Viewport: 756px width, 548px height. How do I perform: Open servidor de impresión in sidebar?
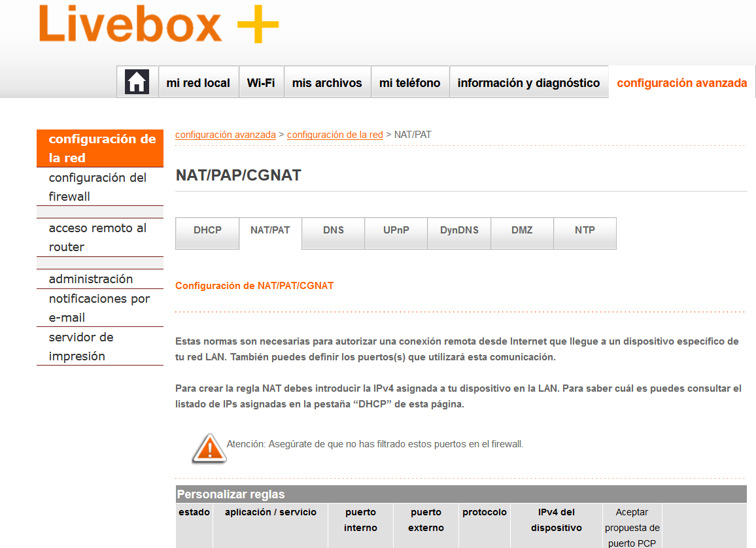click(x=100, y=346)
